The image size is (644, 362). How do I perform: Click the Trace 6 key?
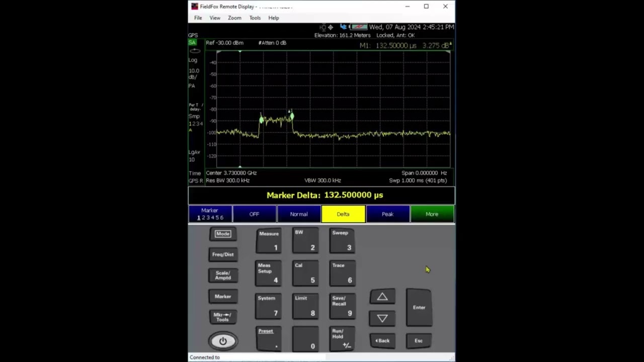[342, 273]
